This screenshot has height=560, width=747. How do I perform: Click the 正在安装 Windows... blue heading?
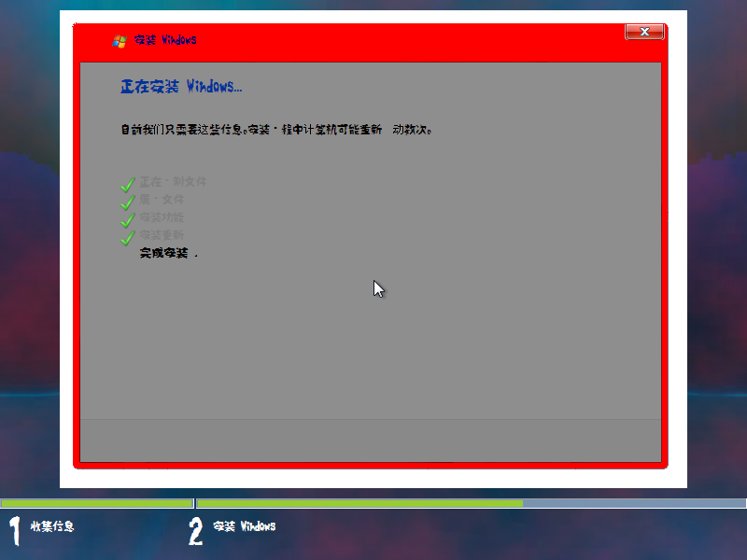point(181,87)
